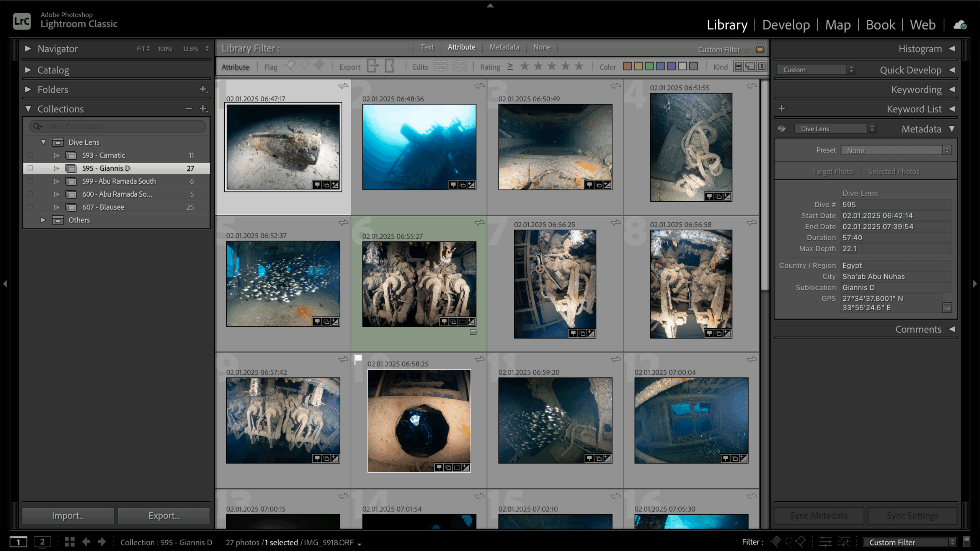Filter by red color label swatch

coord(627,67)
